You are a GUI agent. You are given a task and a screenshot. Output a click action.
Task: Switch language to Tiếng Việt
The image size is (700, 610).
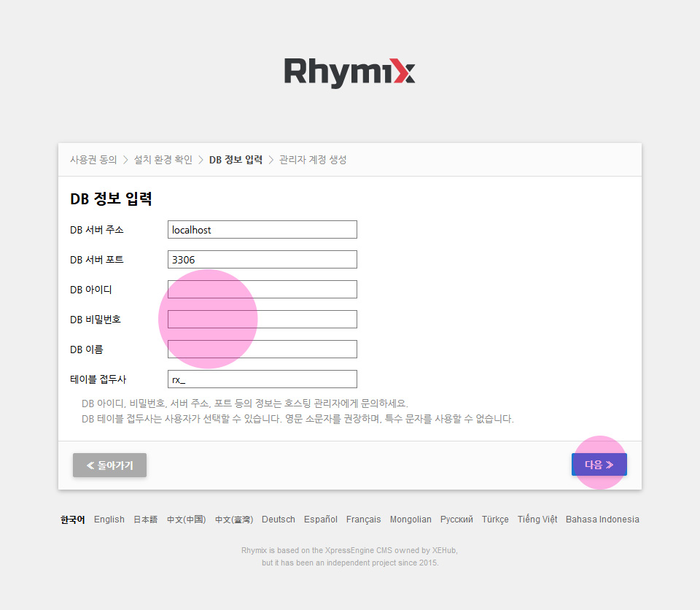click(x=537, y=520)
